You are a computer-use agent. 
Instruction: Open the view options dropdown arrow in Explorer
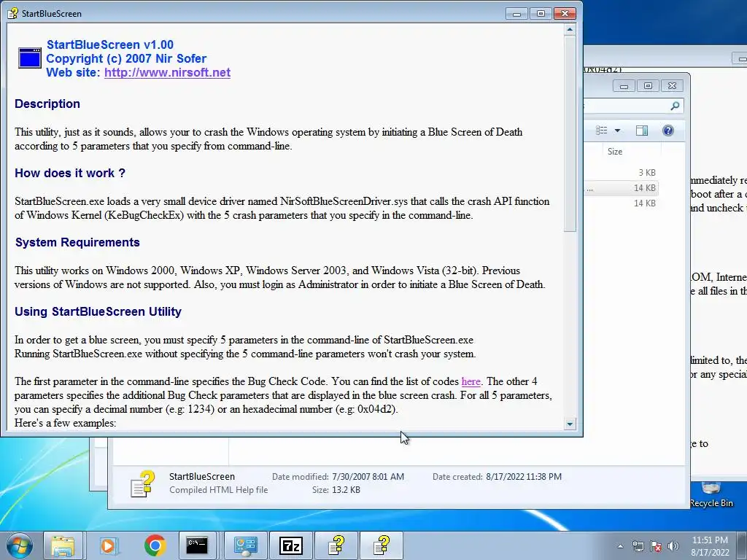617,131
